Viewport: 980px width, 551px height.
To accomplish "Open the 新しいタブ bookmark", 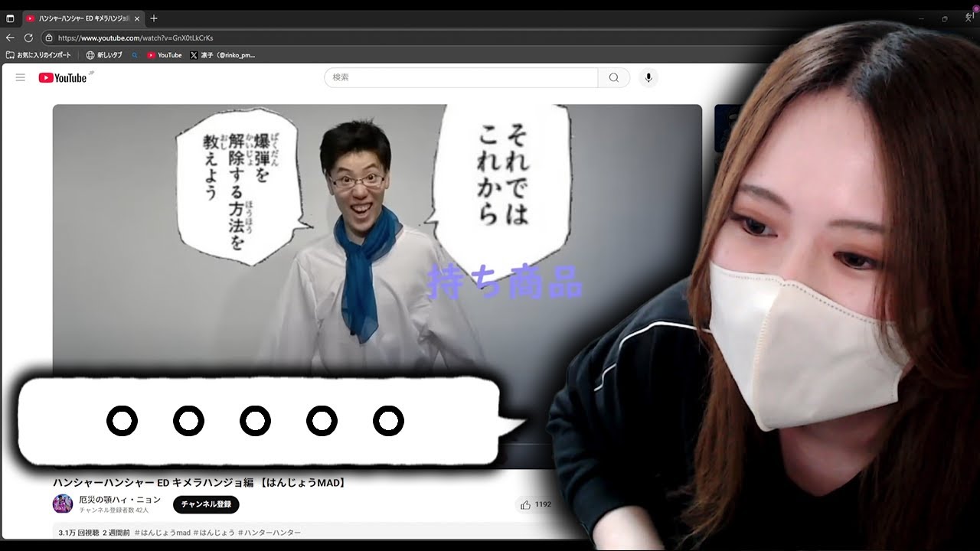I will click(x=104, y=55).
